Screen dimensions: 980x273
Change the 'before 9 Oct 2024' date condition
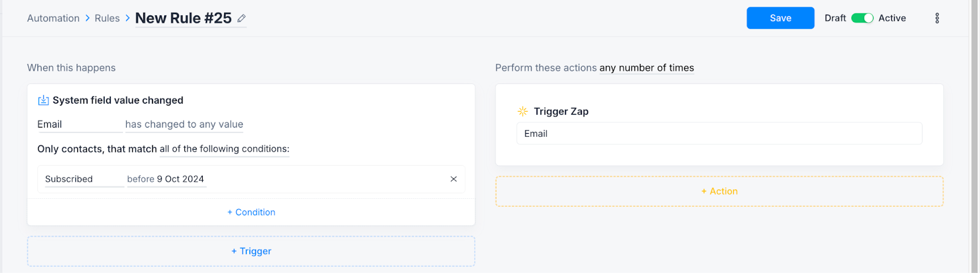165,179
